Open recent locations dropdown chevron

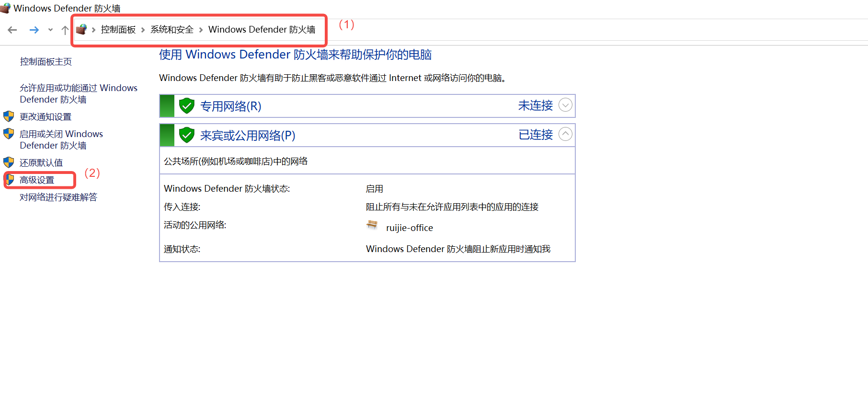50,30
